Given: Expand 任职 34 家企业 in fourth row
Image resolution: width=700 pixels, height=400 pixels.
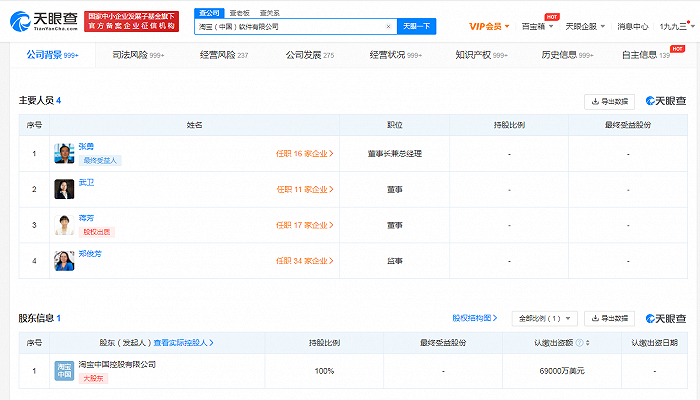Looking at the screenshot, I should pos(305,261).
